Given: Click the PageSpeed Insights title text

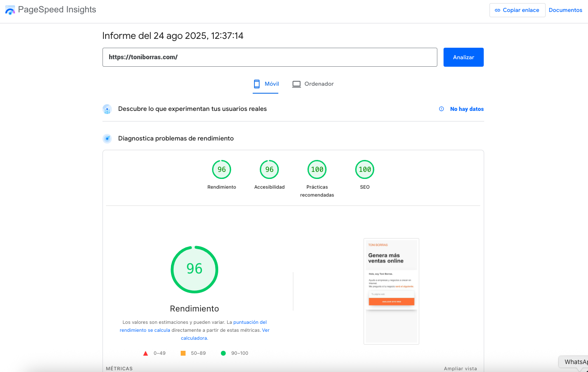Looking at the screenshot, I should point(57,10).
